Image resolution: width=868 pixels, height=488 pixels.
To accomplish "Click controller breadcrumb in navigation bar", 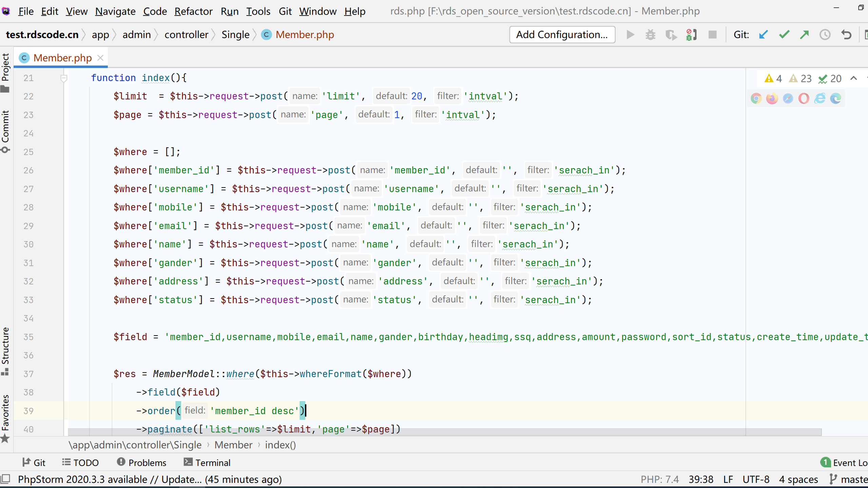I will point(186,35).
